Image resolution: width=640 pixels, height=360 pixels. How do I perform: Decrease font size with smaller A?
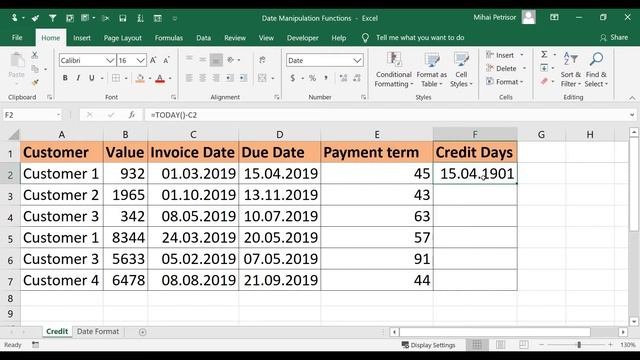166,60
